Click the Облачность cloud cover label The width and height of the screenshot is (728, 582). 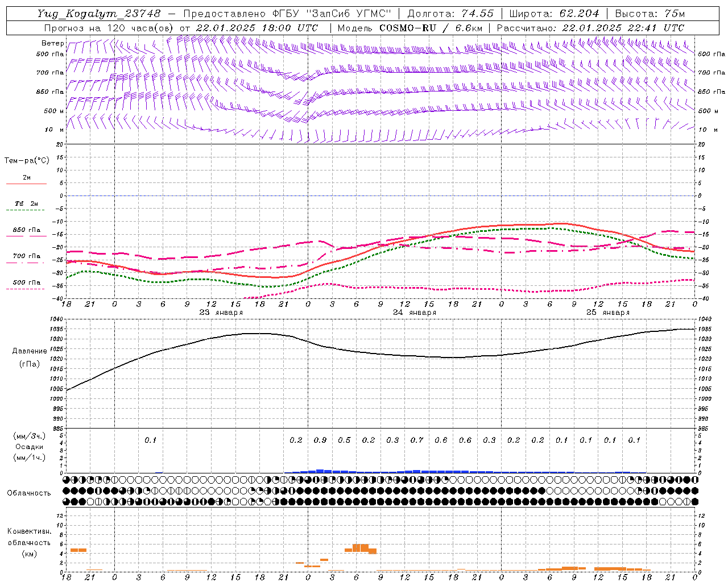29,493
